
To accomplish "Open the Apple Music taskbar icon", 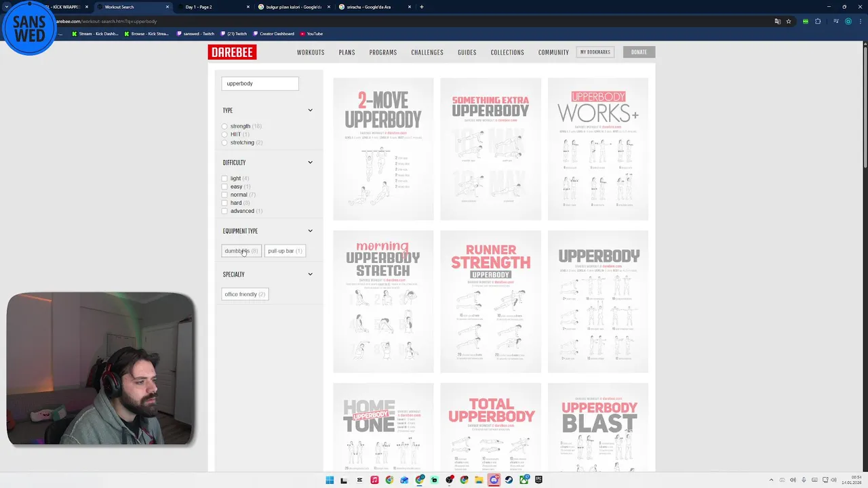I will coord(374,480).
